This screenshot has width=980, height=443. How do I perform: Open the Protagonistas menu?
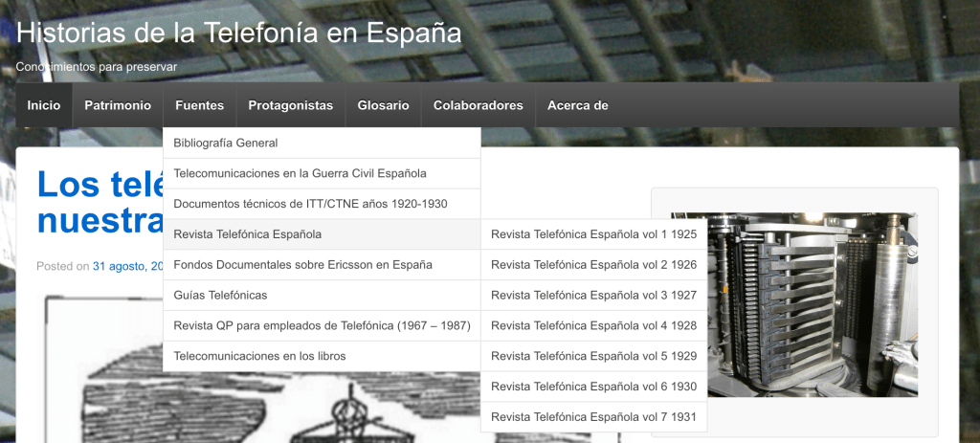pyautogui.click(x=290, y=105)
